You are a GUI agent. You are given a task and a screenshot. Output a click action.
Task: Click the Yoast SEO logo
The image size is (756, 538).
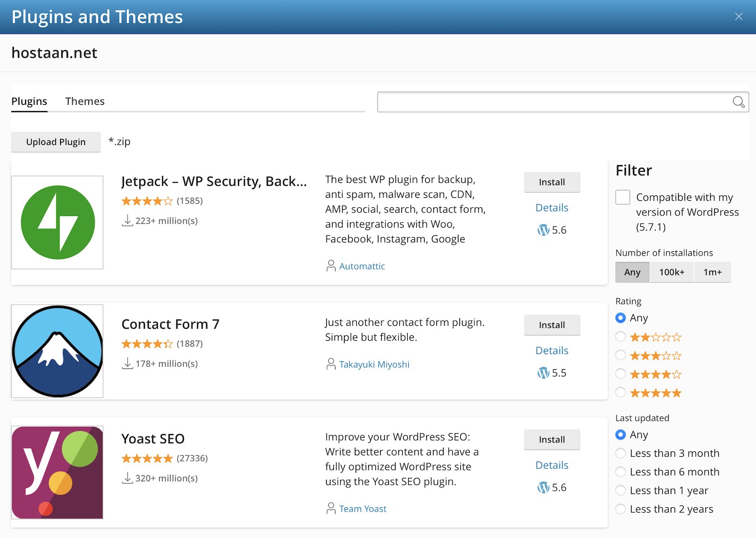[x=57, y=472]
